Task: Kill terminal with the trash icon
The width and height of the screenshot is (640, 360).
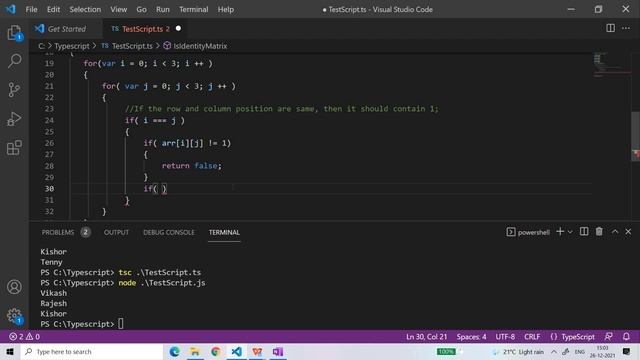Action: (x=599, y=232)
